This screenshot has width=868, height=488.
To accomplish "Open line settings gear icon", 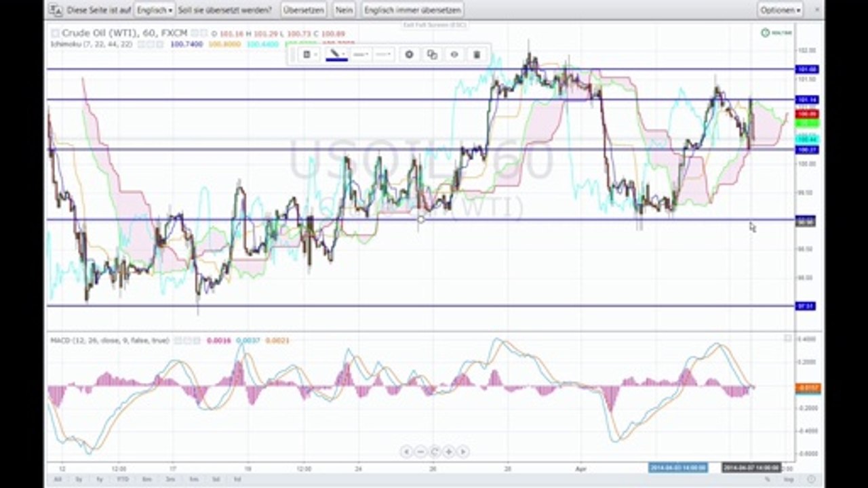I will coord(409,54).
